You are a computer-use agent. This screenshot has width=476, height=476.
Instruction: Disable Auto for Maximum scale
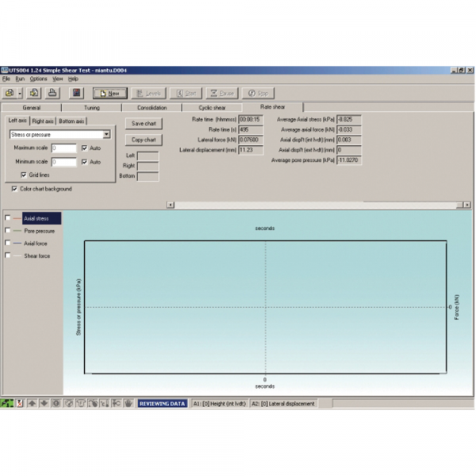tap(85, 148)
